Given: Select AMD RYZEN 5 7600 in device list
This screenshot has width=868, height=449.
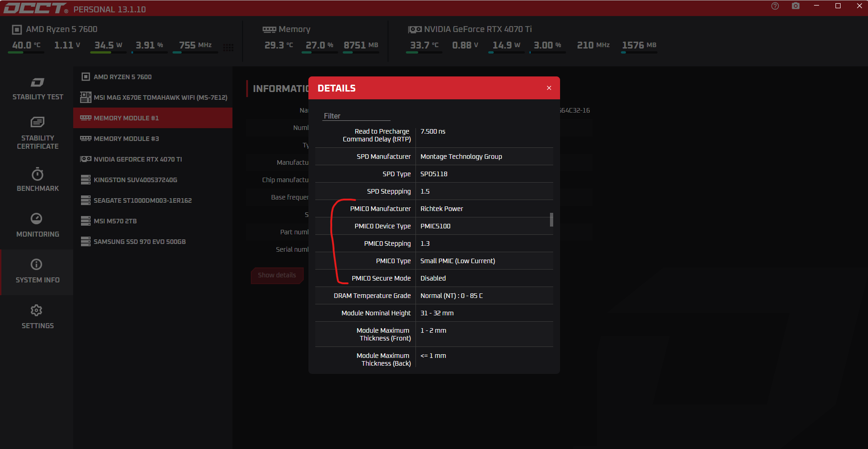Looking at the screenshot, I should (153, 77).
